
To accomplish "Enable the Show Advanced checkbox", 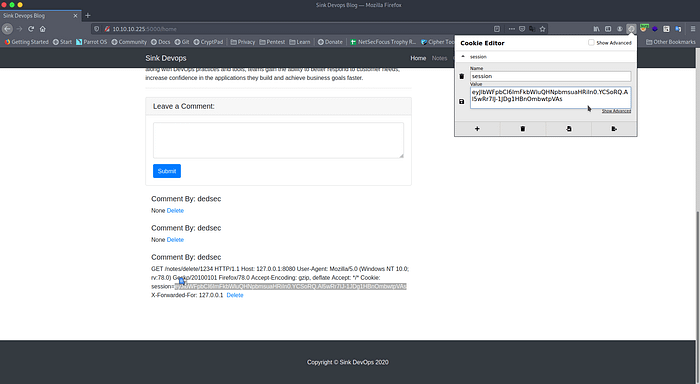I will click(x=591, y=42).
